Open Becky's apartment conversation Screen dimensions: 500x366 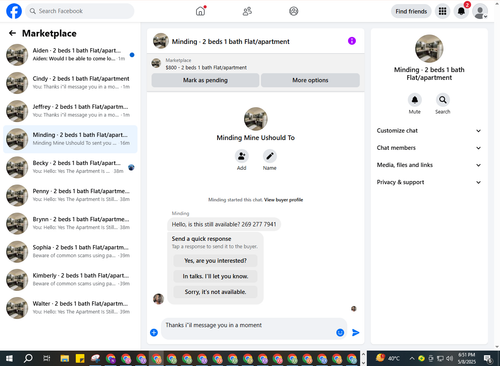point(70,167)
